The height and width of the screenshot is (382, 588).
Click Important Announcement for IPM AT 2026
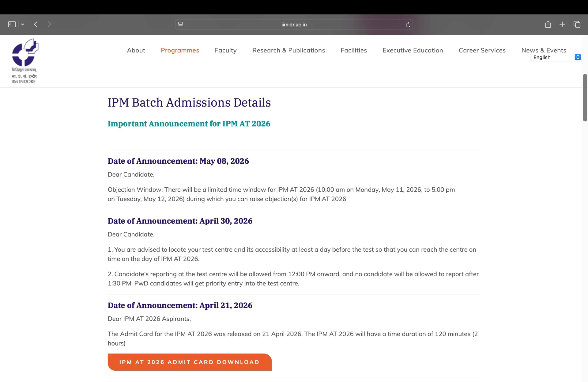[189, 124]
